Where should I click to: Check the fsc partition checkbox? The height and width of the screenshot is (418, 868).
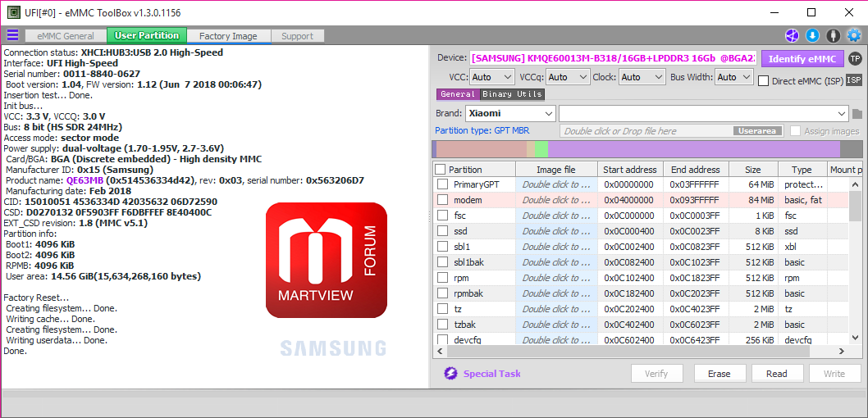pos(443,215)
